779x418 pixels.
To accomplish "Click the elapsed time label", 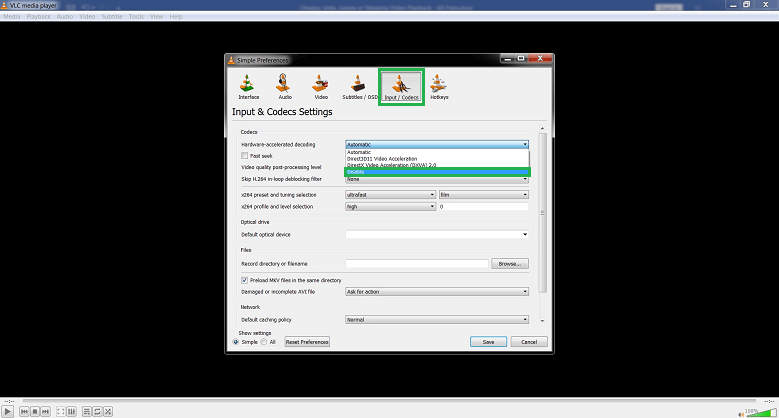I will [x=9, y=401].
